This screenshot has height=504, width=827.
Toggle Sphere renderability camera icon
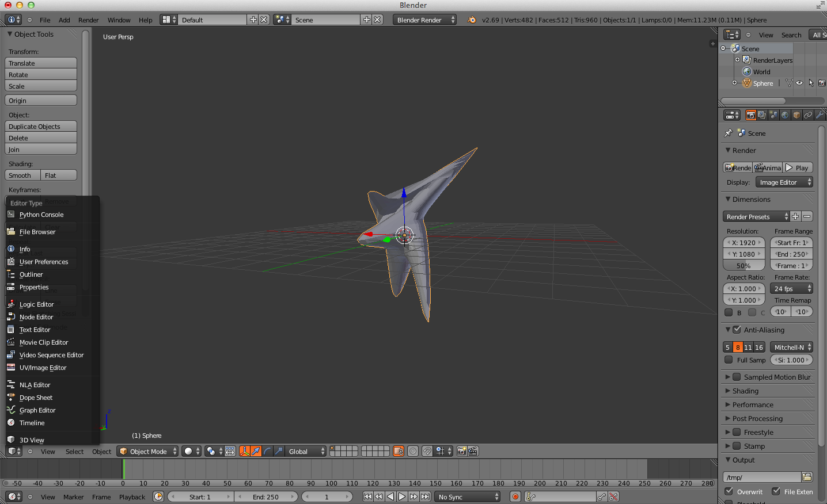(x=822, y=83)
